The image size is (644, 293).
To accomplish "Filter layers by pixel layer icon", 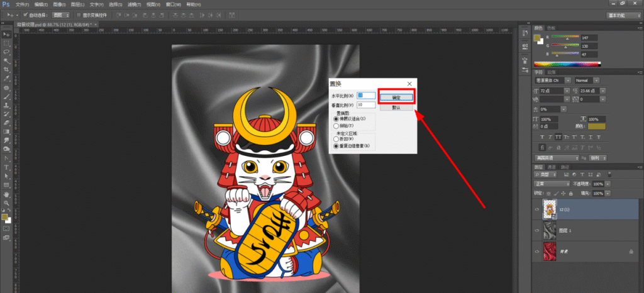I will click(567, 174).
